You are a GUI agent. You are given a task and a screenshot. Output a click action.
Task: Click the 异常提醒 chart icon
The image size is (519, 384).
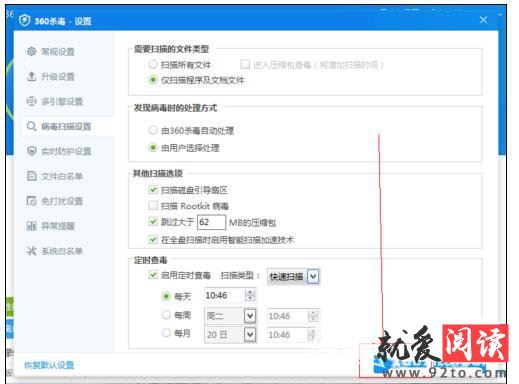[31, 226]
